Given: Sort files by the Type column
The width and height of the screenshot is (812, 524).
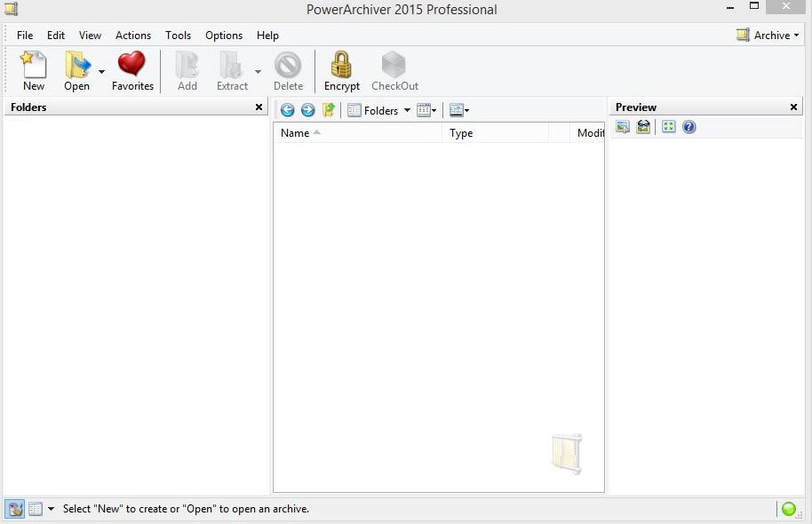Looking at the screenshot, I should pyautogui.click(x=496, y=133).
